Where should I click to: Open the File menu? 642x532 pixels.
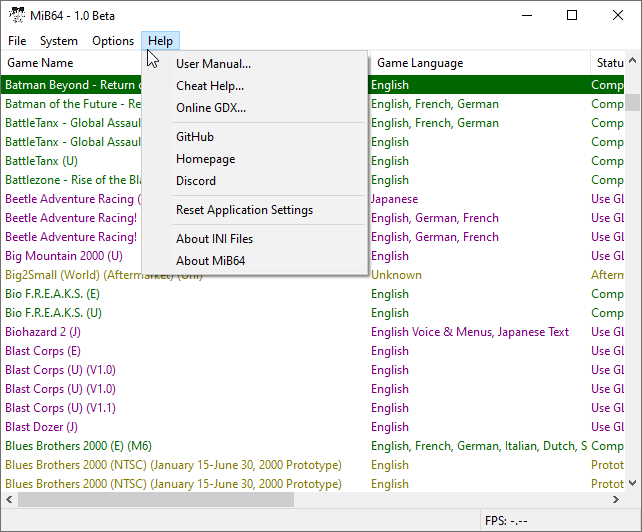tap(17, 41)
